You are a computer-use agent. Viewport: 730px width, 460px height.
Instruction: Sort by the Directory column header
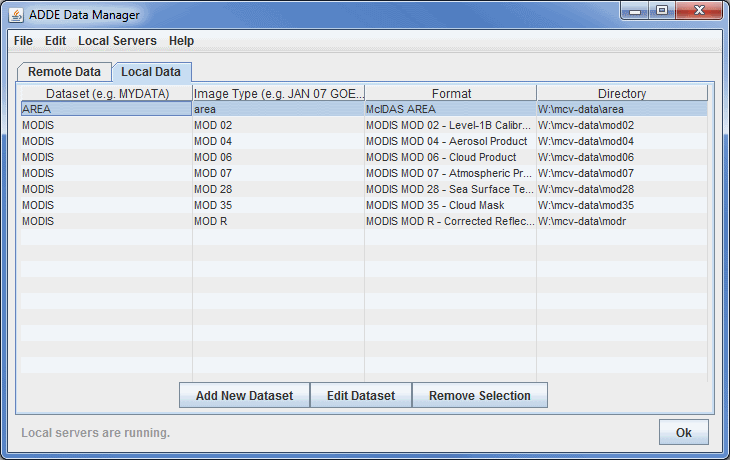(x=622, y=93)
